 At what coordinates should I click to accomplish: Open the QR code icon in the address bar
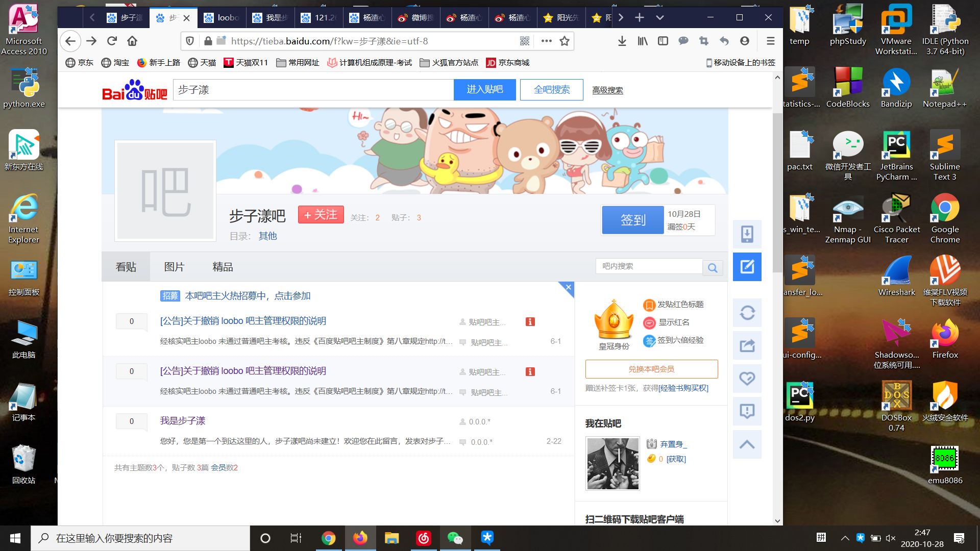tap(525, 41)
